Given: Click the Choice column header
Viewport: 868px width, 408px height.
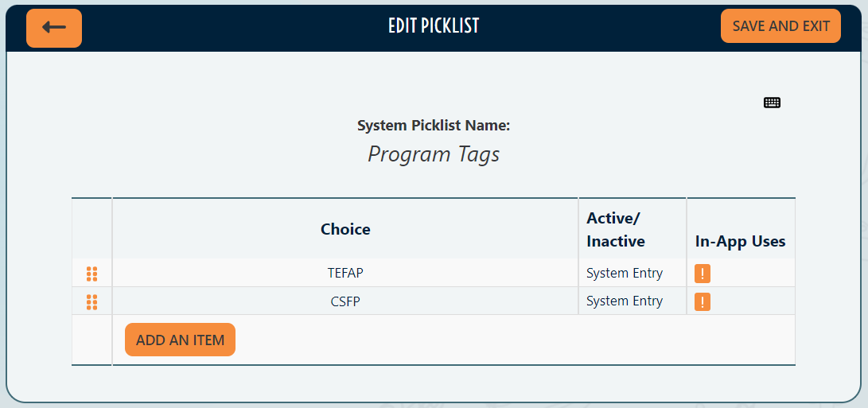Looking at the screenshot, I should pos(345,229).
